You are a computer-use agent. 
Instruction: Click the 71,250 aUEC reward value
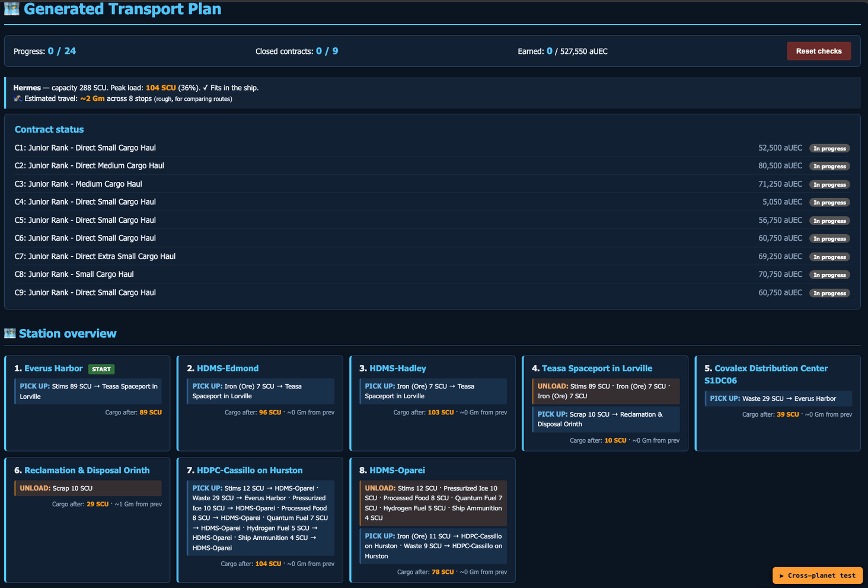pos(780,184)
